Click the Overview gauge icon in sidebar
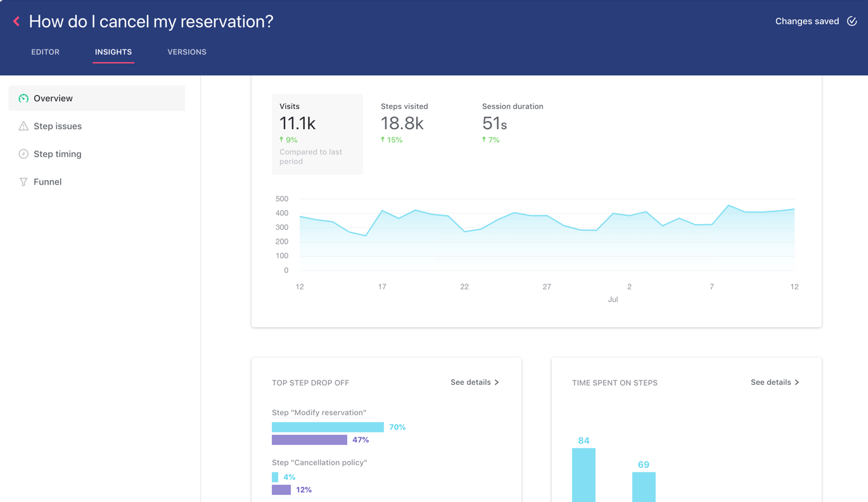Screen dimensions: 868x502 point(23,98)
